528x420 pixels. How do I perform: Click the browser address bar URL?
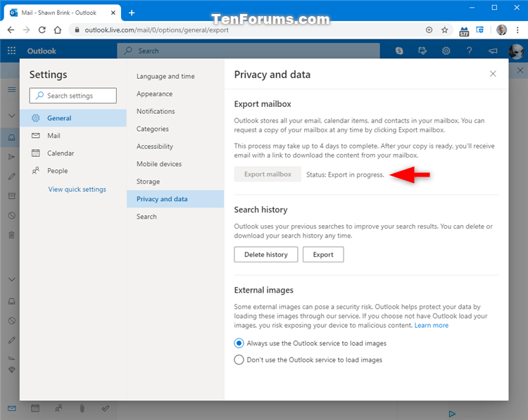coord(156,30)
